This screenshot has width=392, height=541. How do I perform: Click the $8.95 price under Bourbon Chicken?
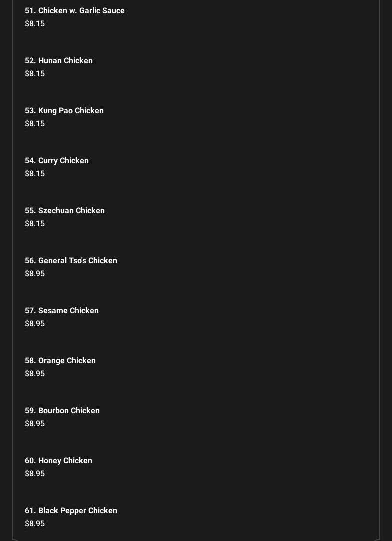35,424
